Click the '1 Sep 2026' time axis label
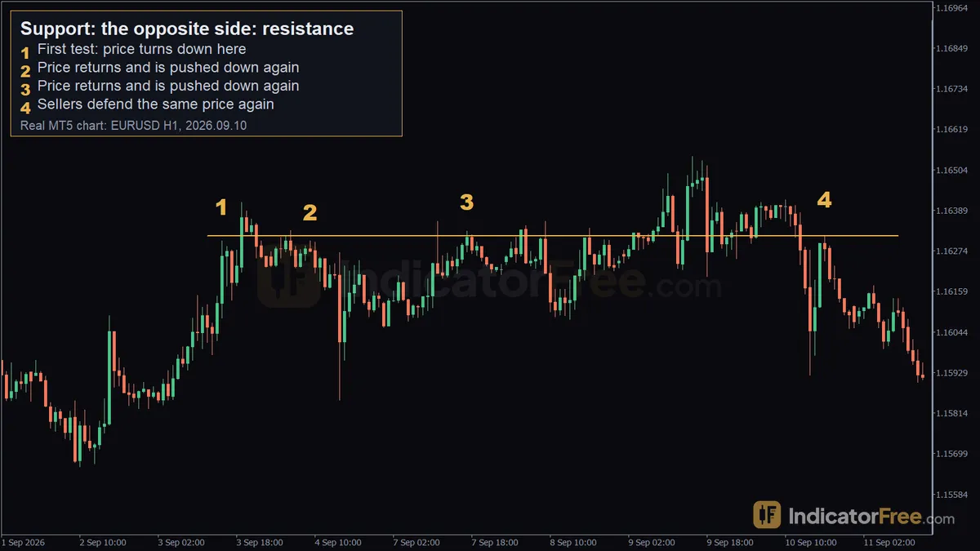 click(x=24, y=542)
